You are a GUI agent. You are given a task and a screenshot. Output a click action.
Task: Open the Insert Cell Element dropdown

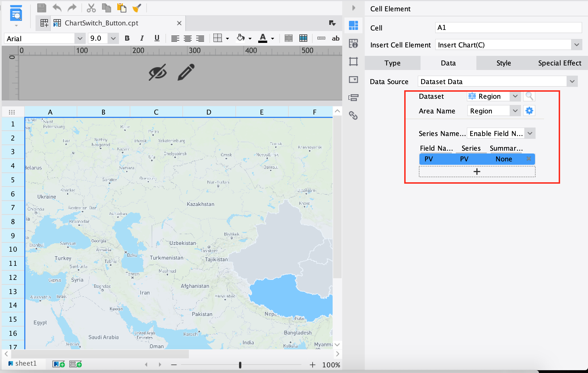coord(576,45)
